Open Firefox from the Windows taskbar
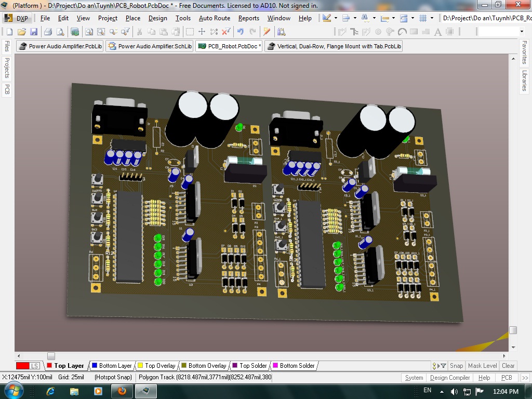The width and height of the screenshot is (532, 399). [122, 391]
